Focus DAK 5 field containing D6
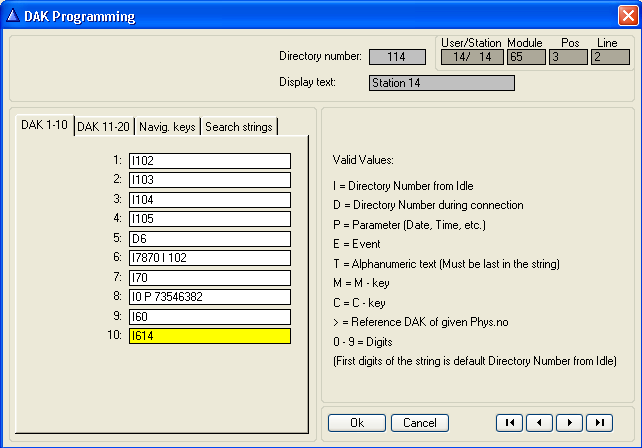Screen dimensions: 642x448 [209, 239]
